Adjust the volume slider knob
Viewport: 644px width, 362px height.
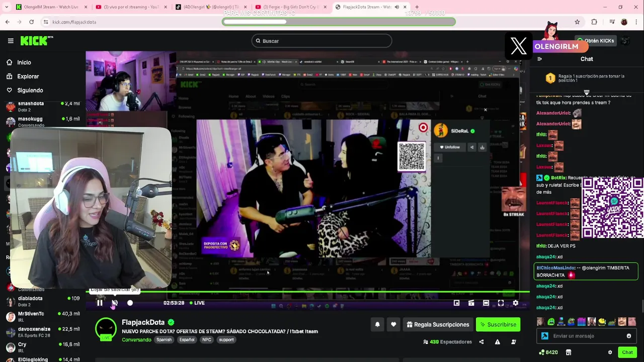130,303
